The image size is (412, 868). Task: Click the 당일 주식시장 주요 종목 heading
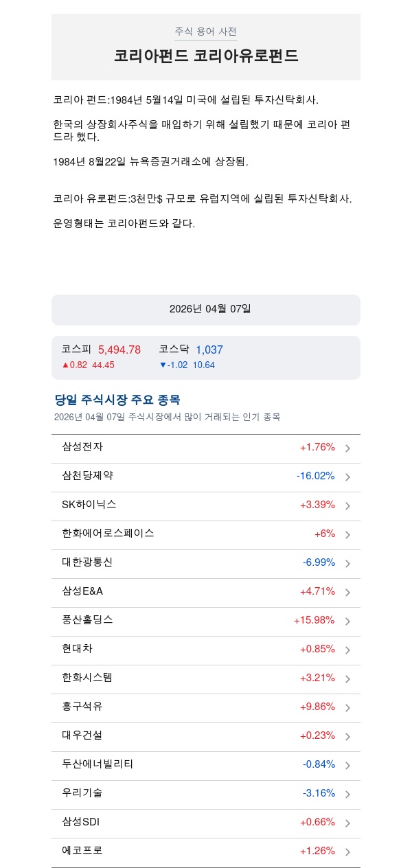click(117, 400)
